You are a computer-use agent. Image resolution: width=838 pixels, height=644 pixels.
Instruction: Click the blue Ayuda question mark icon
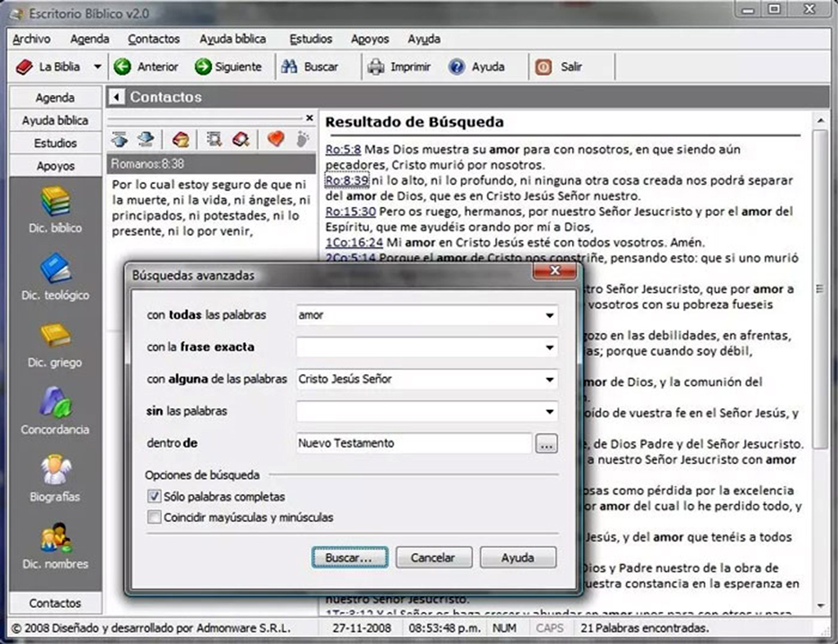click(457, 67)
